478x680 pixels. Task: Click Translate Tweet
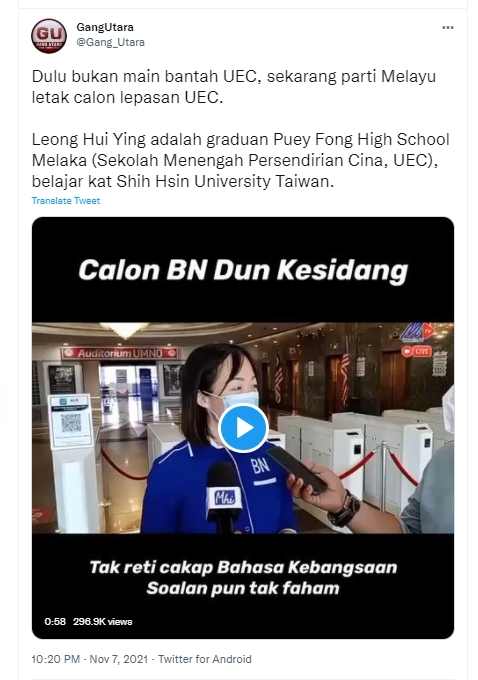pos(66,201)
